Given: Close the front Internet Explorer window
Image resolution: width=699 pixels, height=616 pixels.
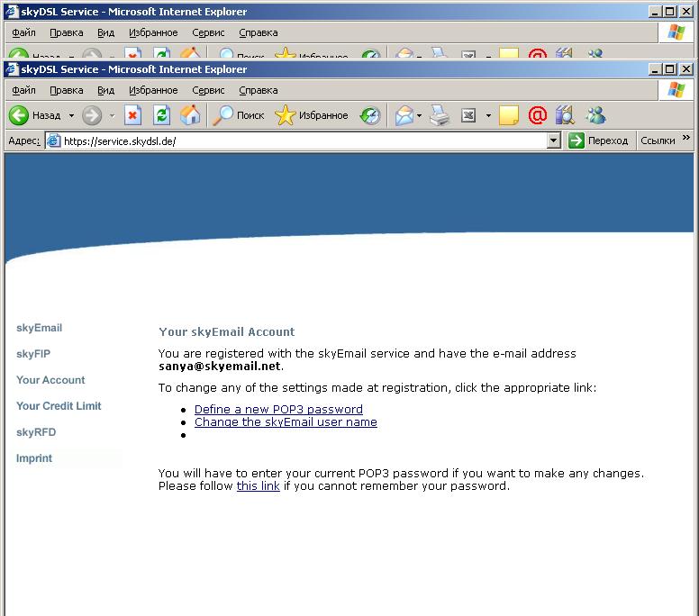Looking at the screenshot, I should [x=686, y=69].
